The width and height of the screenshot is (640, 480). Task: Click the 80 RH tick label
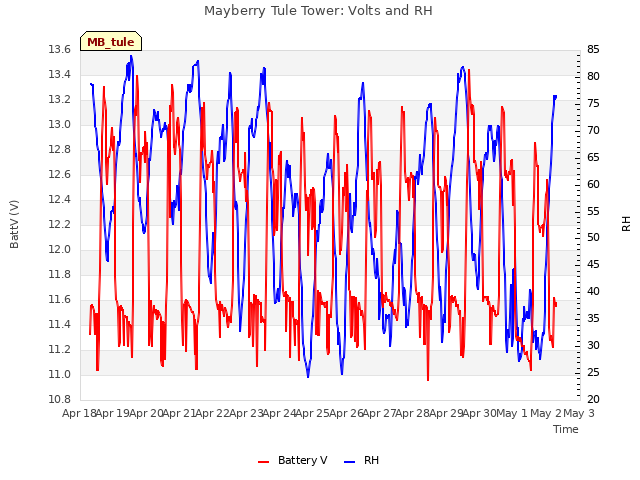593,77
